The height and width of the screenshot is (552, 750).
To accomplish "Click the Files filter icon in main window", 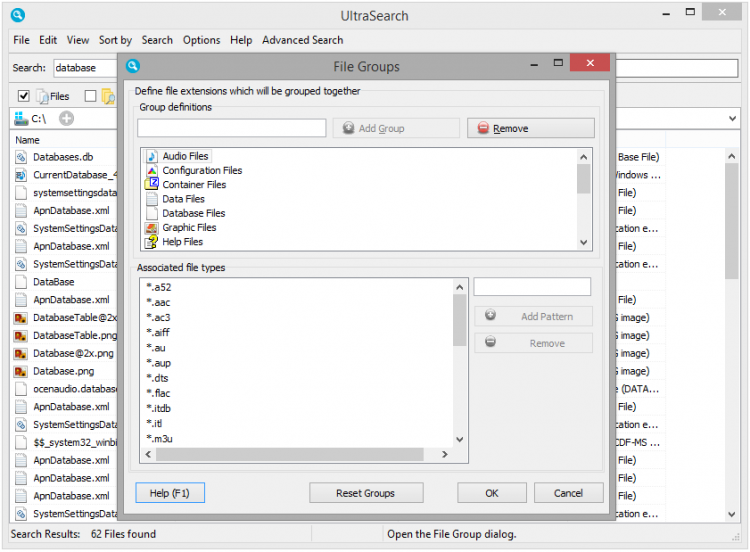I will (43, 97).
